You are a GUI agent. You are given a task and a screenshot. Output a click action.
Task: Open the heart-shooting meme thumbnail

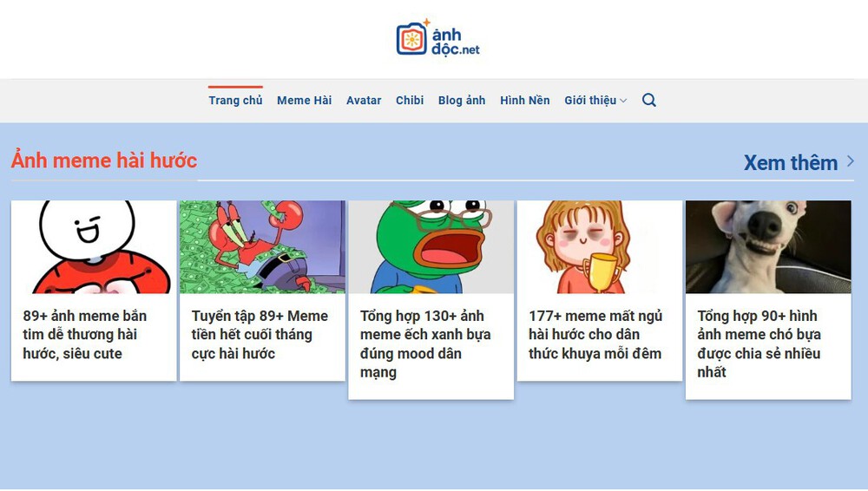[94, 247]
